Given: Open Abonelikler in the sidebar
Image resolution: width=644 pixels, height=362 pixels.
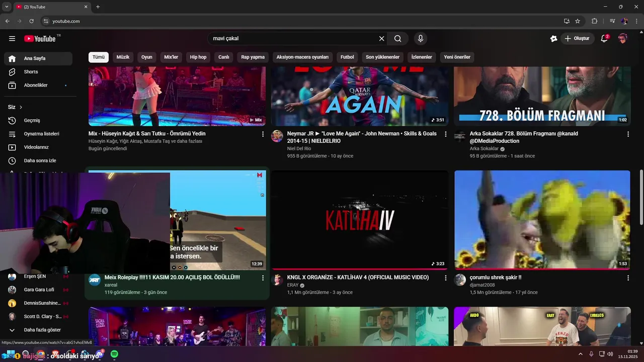Looking at the screenshot, I should [x=38, y=85].
